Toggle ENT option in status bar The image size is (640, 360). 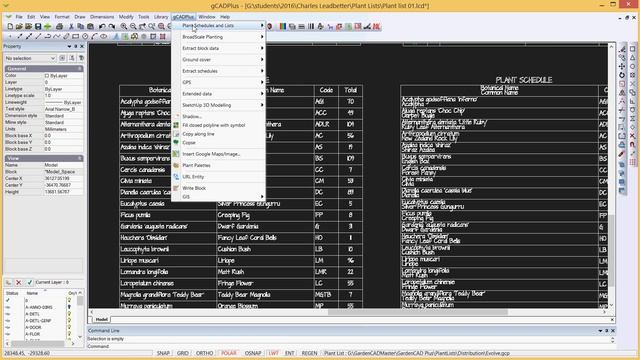click(289, 353)
